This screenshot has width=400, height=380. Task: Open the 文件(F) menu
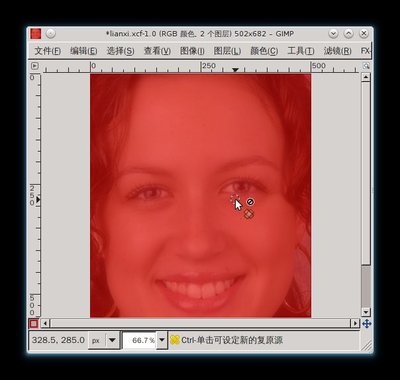pyautogui.click(x=48, y=51)
